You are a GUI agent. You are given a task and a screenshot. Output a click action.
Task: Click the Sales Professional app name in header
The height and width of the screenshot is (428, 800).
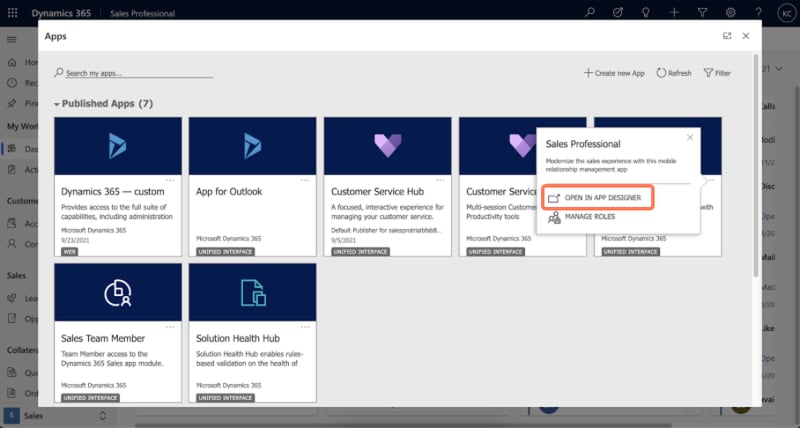142,13
